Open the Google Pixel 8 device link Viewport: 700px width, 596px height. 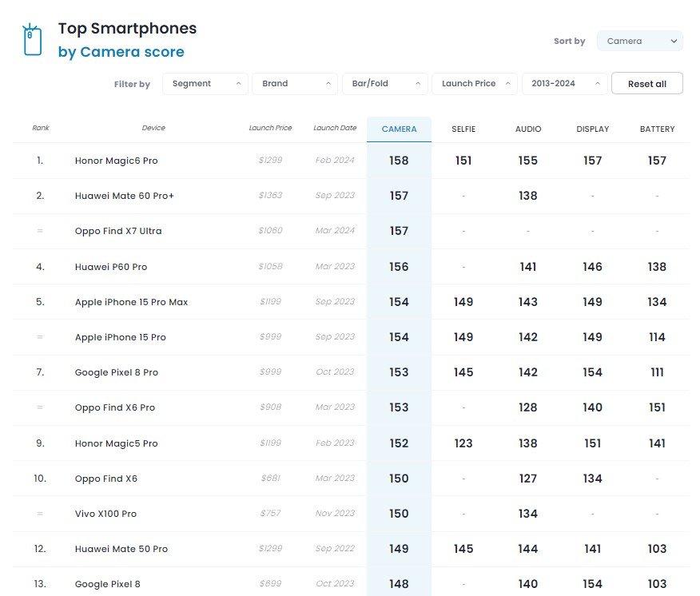107,584
